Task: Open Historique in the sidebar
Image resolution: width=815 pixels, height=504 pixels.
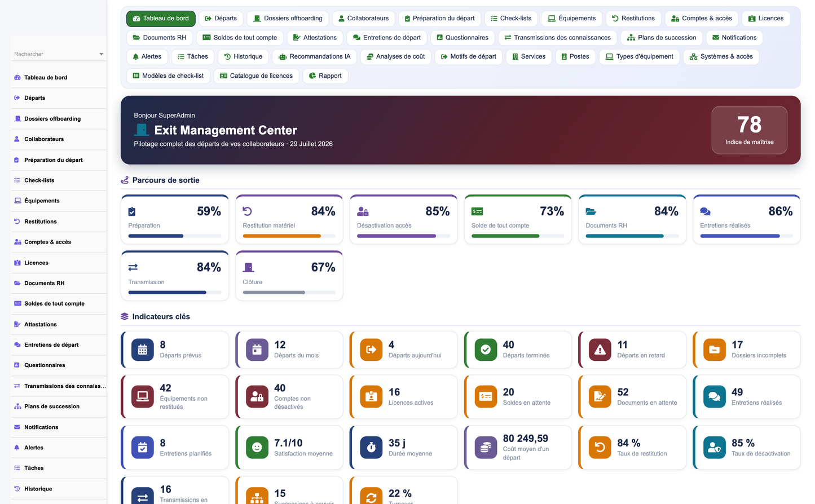Action: (x=59, y=489)
